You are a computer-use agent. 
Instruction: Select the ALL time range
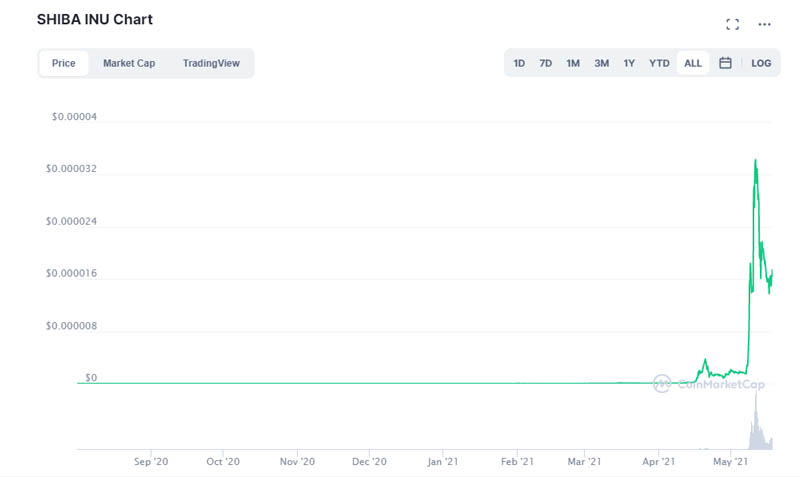pyautogui.click(x=693, y=63)
